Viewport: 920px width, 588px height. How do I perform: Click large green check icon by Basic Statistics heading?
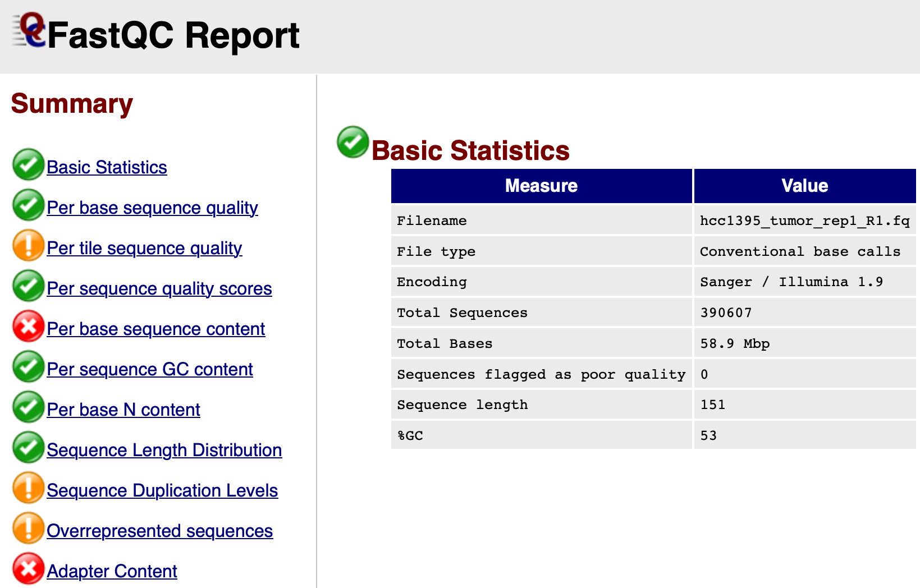click(x=353, y=142)
